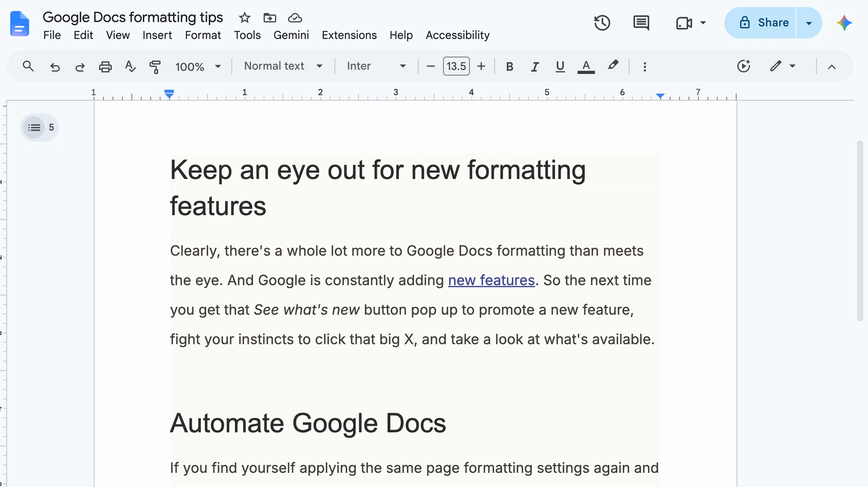Open version history clock icon
Screen dimensions: 868x487
[602, 23]
